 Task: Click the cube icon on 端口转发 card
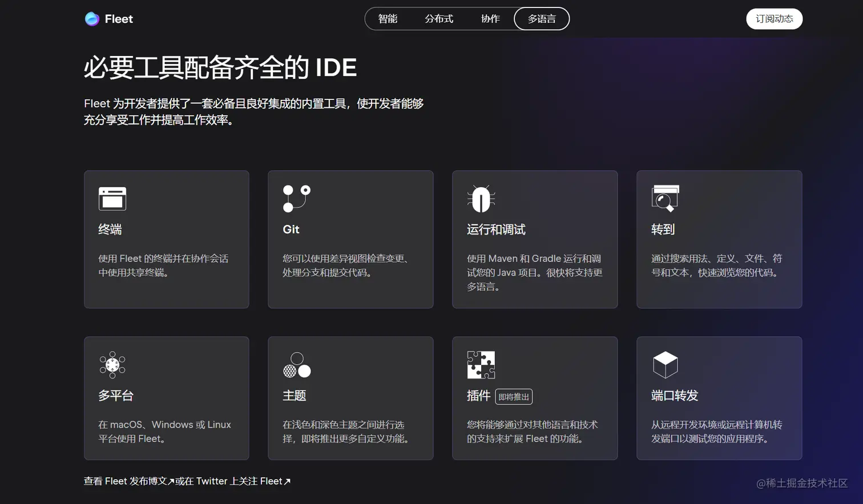[x=666, y=364]
